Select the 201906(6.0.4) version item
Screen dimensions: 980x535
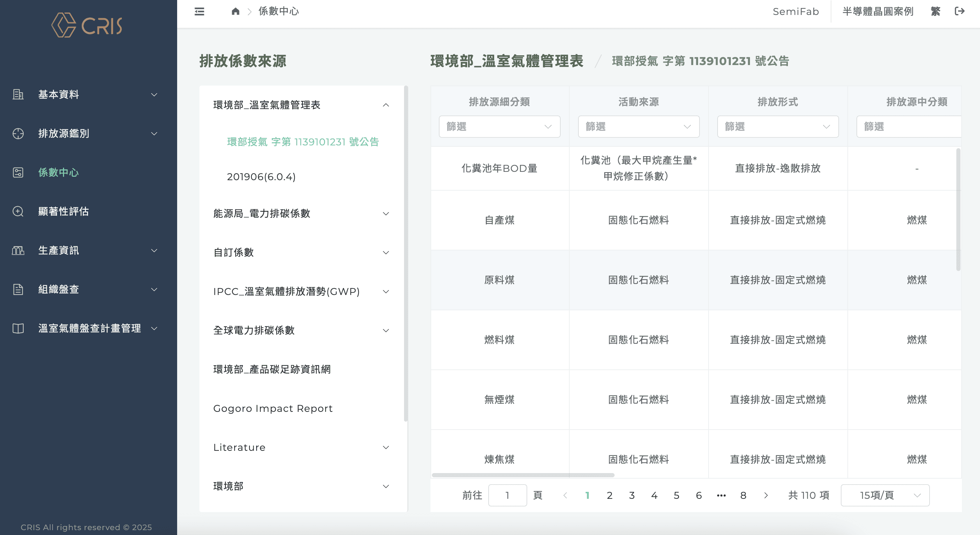point(261,177)
